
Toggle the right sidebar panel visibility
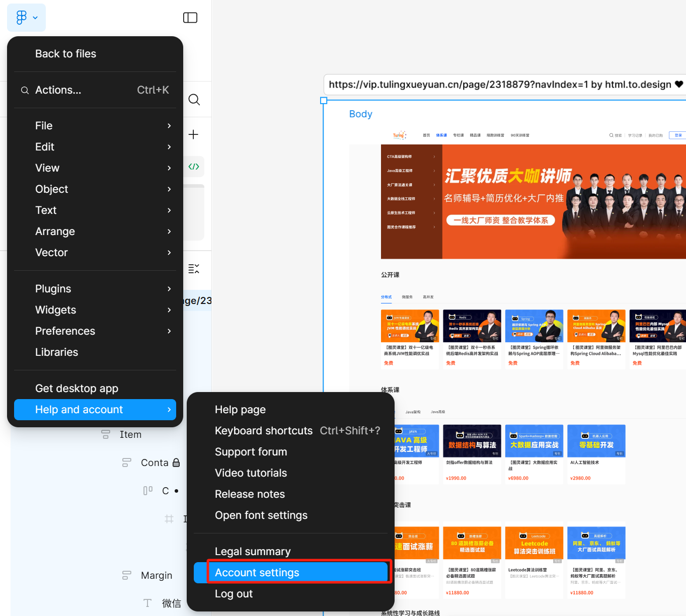(190, 17)
